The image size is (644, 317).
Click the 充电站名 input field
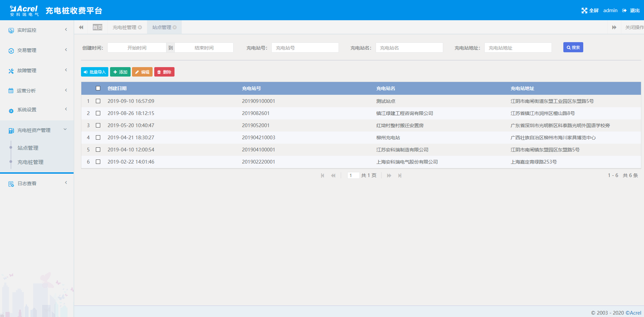click(x=409, y=48)
